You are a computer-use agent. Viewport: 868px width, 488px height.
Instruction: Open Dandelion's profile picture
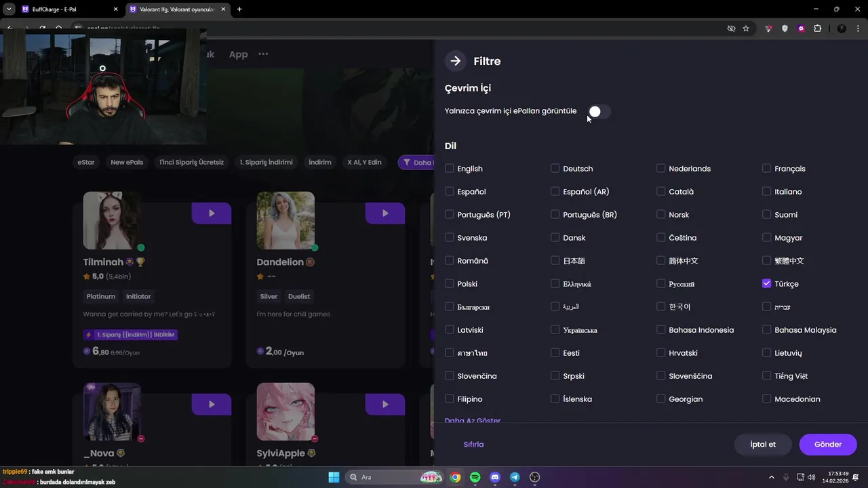point(285,220)
